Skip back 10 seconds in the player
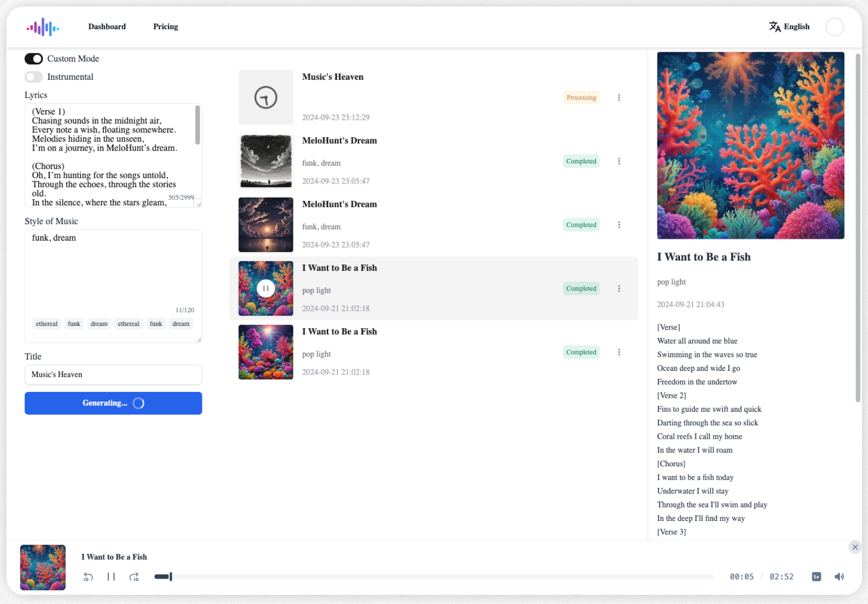 [88, 576]
